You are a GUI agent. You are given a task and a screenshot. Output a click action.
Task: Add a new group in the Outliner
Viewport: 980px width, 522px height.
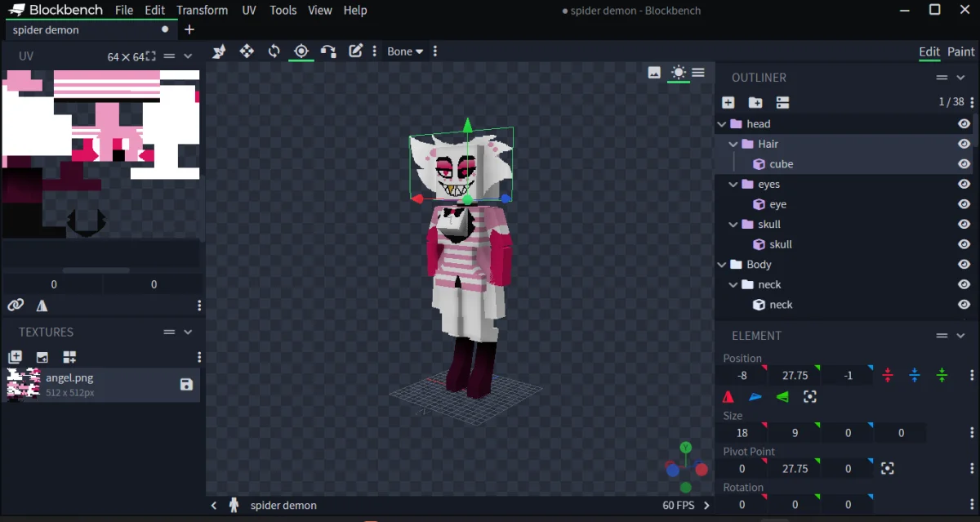(755, 102)
